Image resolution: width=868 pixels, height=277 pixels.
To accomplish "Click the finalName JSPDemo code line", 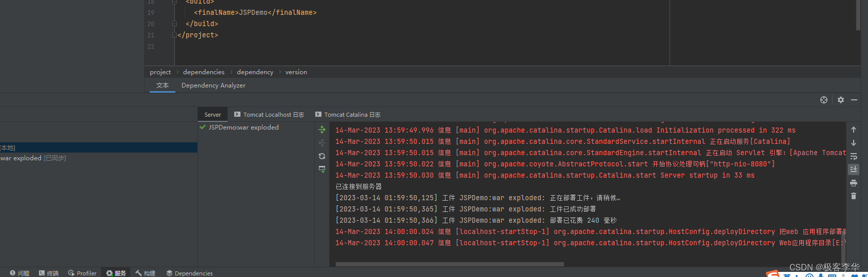I will [255, 12].
